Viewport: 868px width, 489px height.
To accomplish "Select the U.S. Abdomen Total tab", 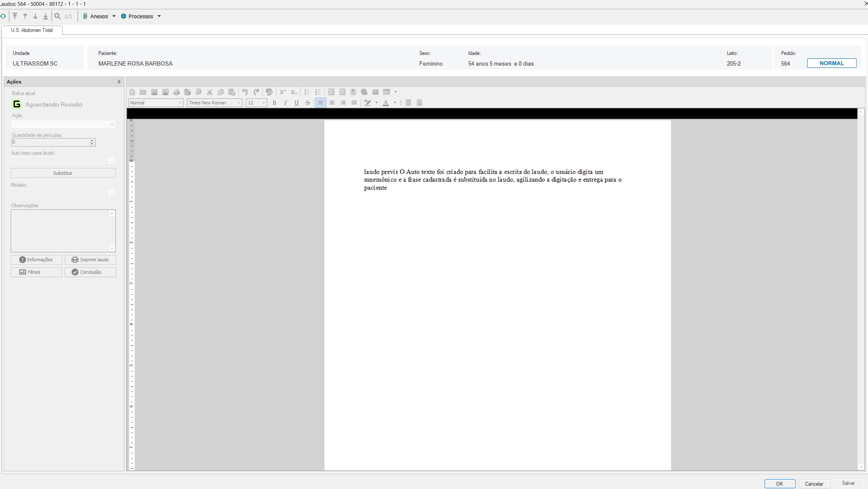I will 32,30.
